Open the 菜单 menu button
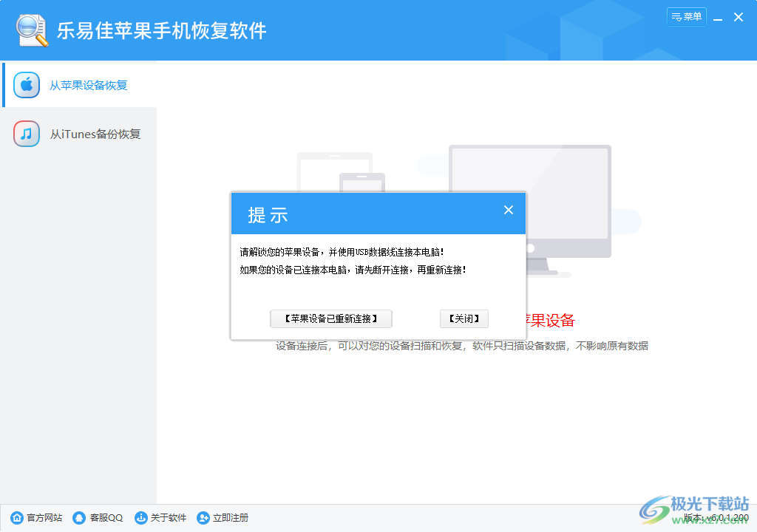Screen dimensions: 757x532 (687, 17)
